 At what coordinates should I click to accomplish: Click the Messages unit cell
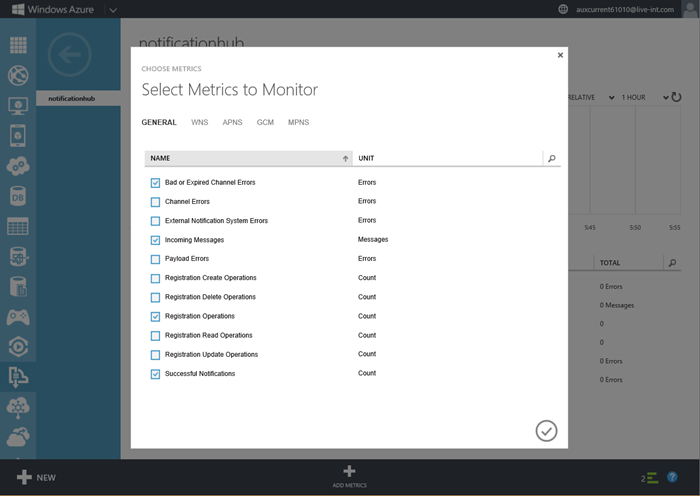click(x=373, y=239)
